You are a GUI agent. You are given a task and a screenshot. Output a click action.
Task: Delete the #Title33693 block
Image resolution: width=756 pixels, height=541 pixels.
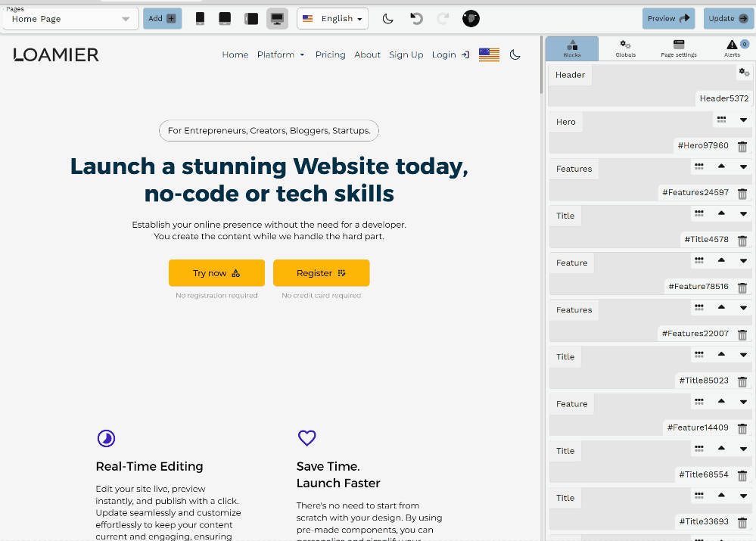point(742,522)
